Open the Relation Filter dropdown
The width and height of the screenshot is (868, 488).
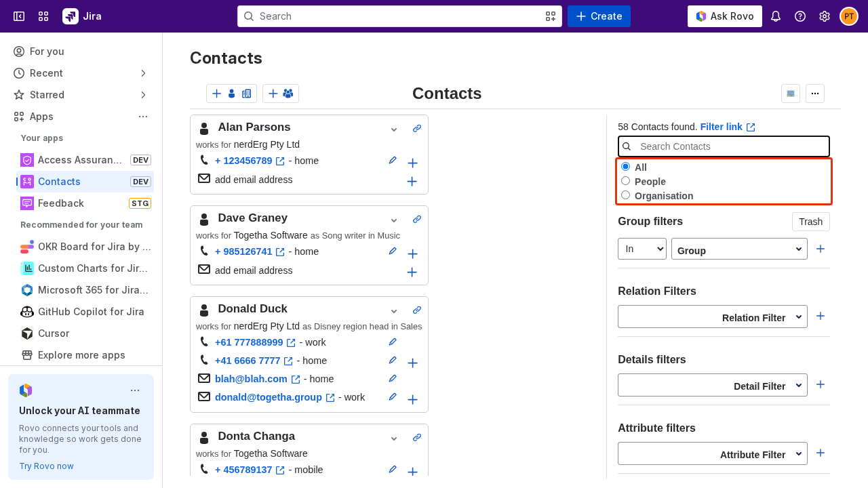713,317
